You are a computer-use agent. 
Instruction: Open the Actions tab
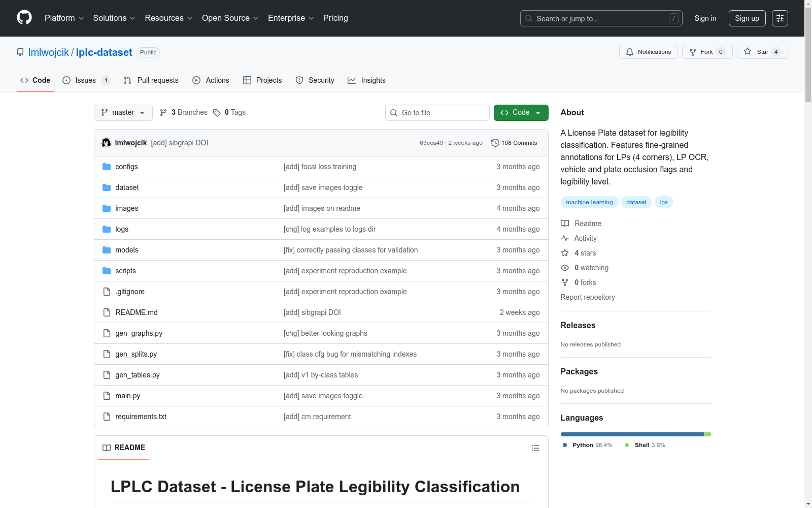(211, 80)
